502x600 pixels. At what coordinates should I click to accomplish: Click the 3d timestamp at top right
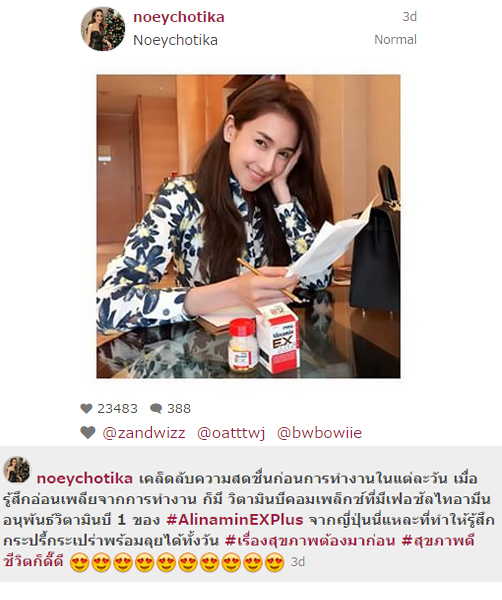(409, 17)
